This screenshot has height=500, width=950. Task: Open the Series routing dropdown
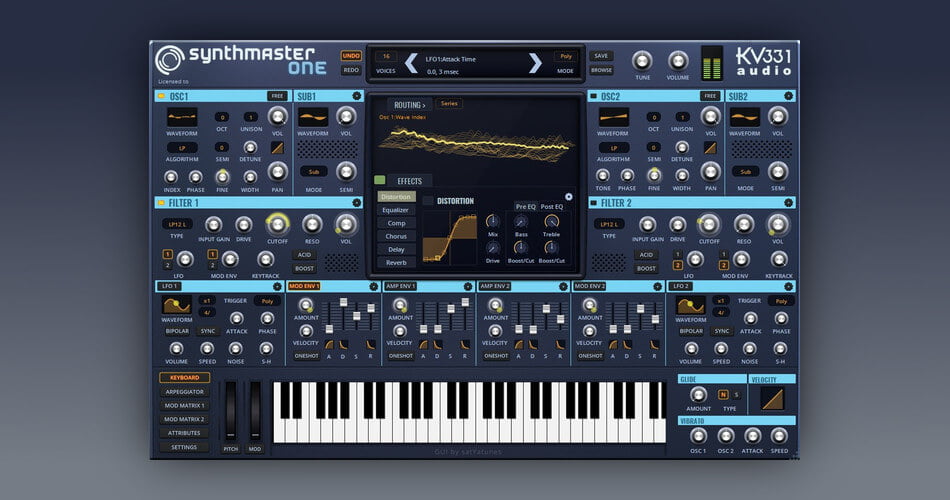pyautogui.click(x=449, y=104)
